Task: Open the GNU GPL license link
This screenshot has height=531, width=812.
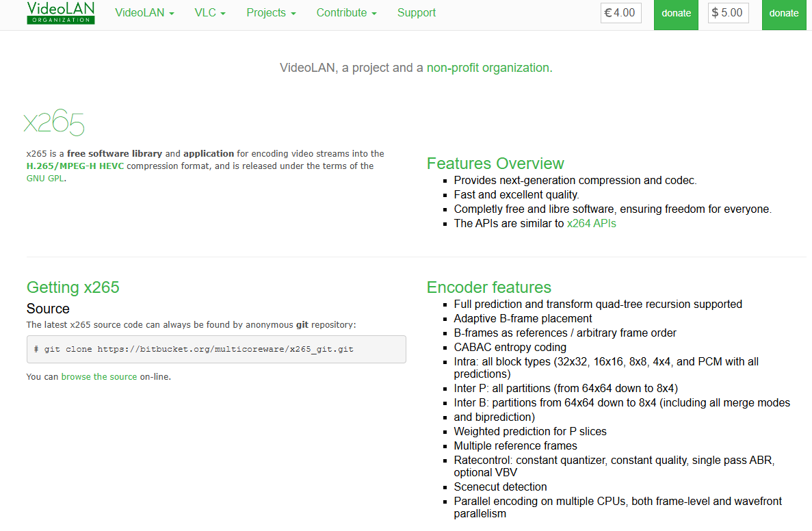Action: click(x=45, y=179)
